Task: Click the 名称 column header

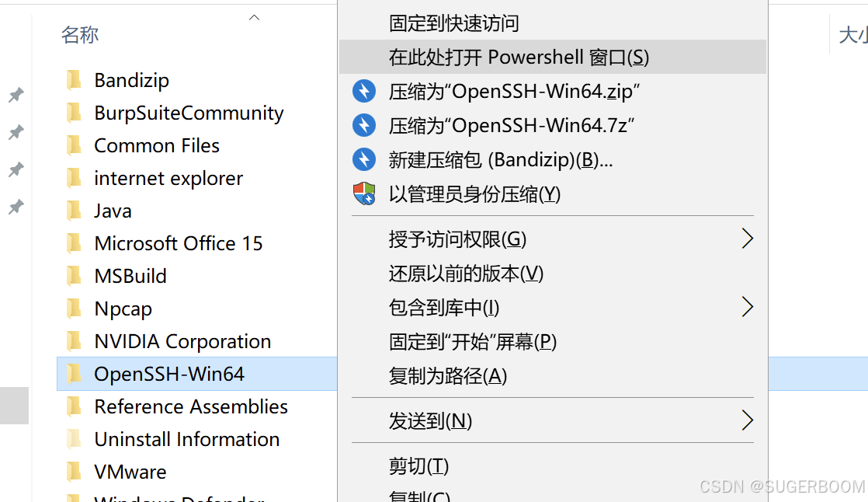Action: (x=80, y=34)
